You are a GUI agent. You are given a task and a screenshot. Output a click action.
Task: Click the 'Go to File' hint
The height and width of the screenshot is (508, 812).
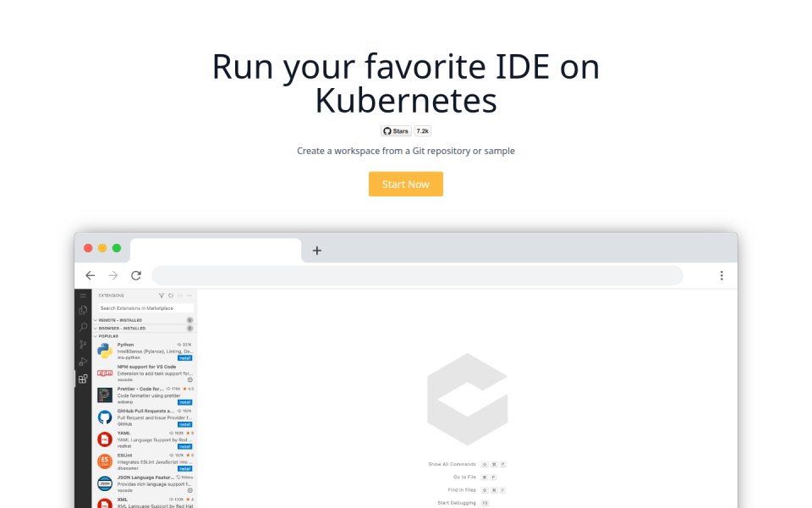coord(464,477)
